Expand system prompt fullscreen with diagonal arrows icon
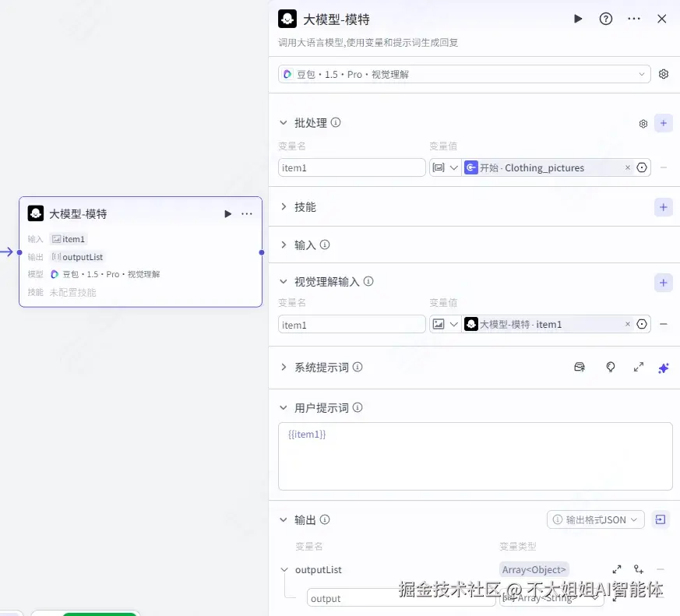The image size is (680, 616). (639, 367)
